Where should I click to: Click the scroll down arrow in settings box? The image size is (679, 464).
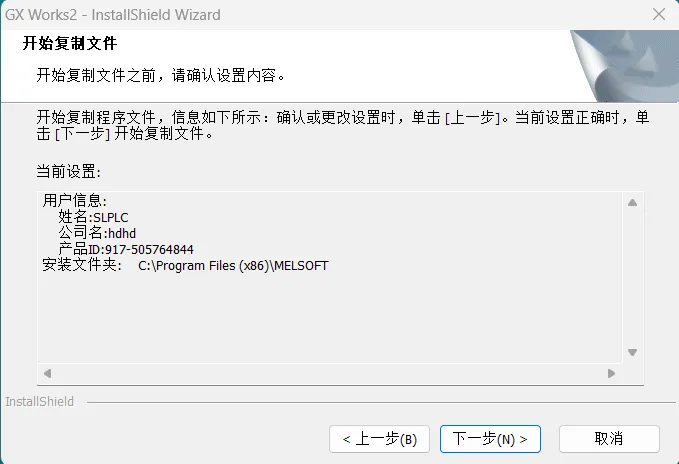click(x=633, y=352)
